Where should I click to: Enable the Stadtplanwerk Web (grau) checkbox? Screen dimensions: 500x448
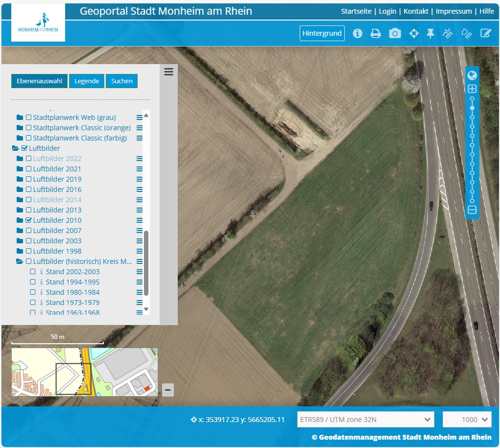click(29, 118)
